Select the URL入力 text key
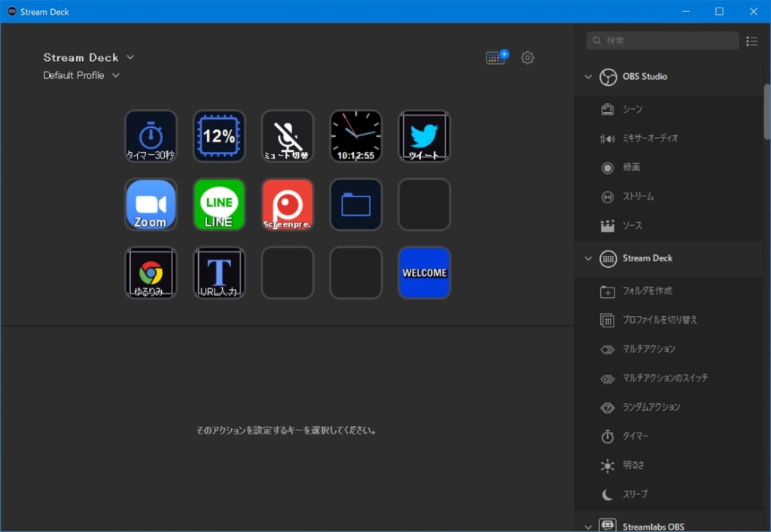Image resolution: width=771 pixels, height=532 pixels. coord(219,272)
